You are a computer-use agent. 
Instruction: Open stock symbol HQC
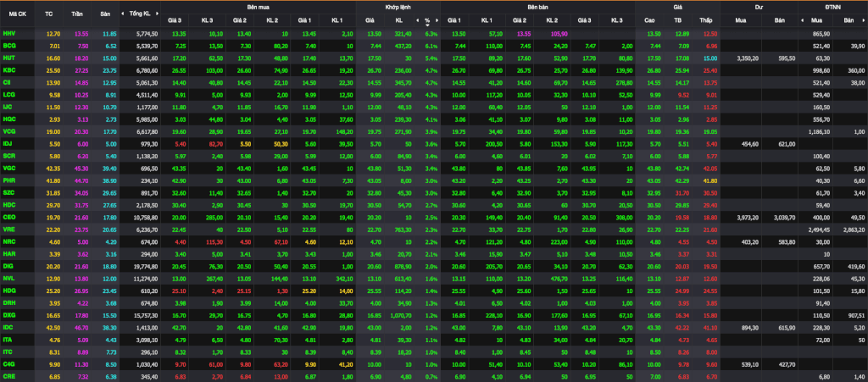(x=8, y=119)
